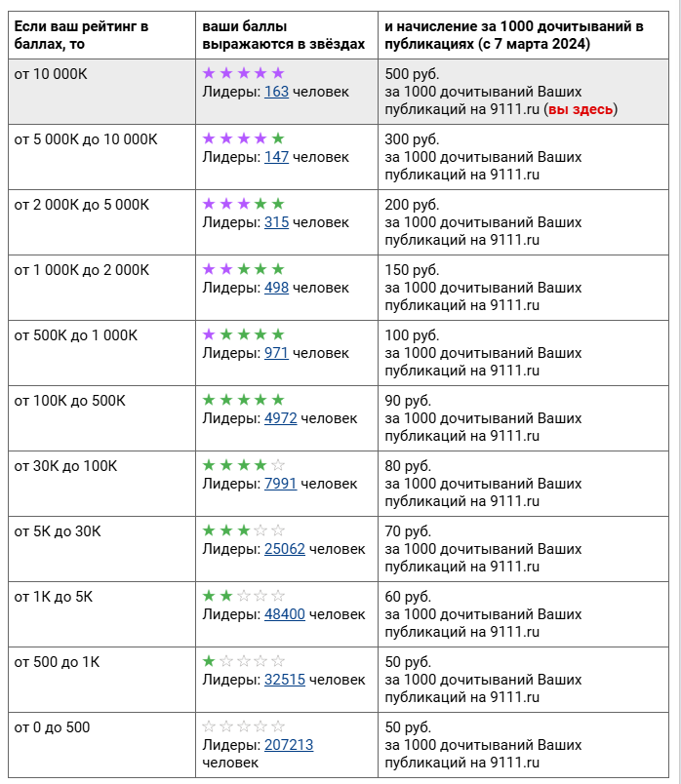Click the three green stars in 25062 row
Image resolution: width=681 pixels, height=784 pixels.
pyautogui.click(x=226, y=530)
